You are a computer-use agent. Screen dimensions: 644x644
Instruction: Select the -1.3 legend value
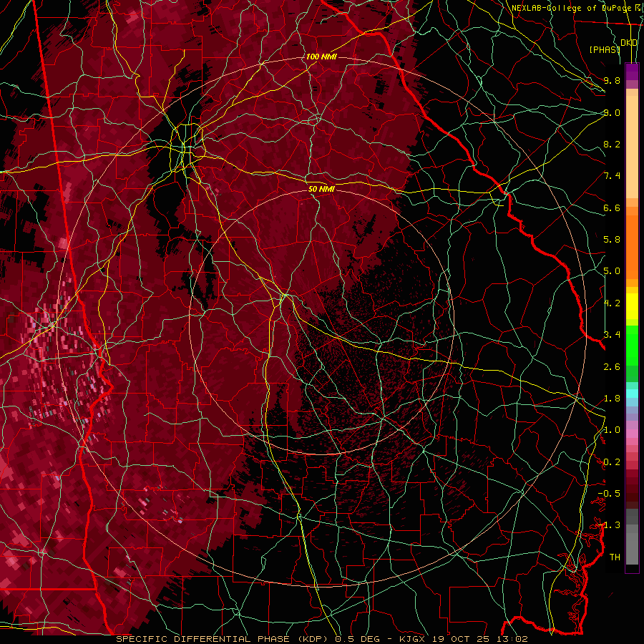coord(609,525)
